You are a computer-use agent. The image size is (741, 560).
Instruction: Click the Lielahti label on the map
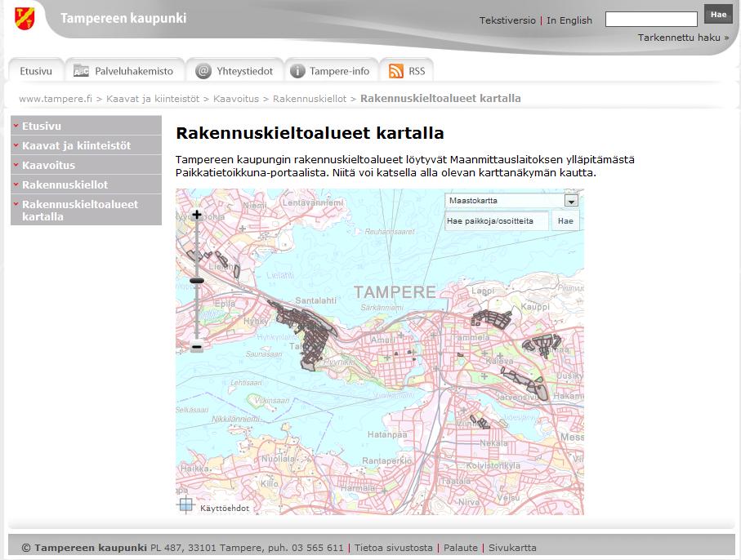(280, 275)
